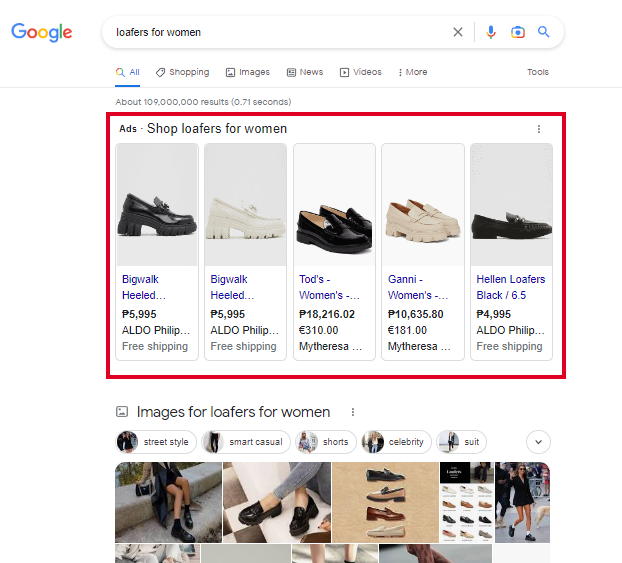Switch to the News tab
The image size is (622, 563).
click(305, 72)
